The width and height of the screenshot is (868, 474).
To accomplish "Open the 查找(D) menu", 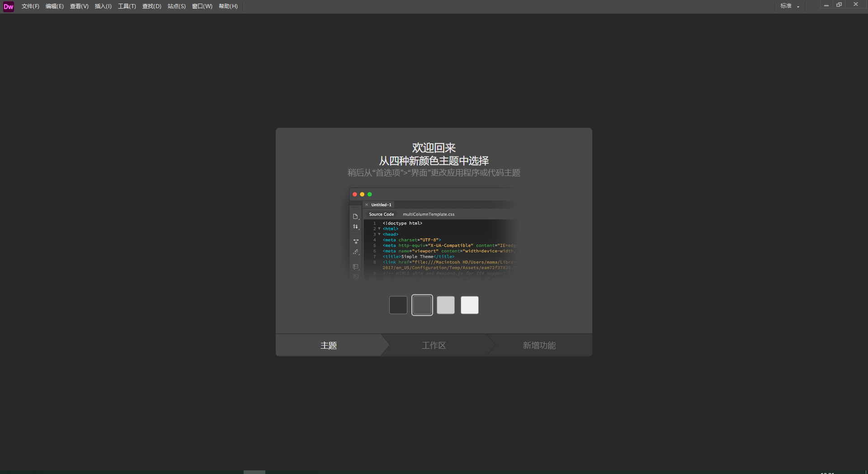I will (152, 6).
